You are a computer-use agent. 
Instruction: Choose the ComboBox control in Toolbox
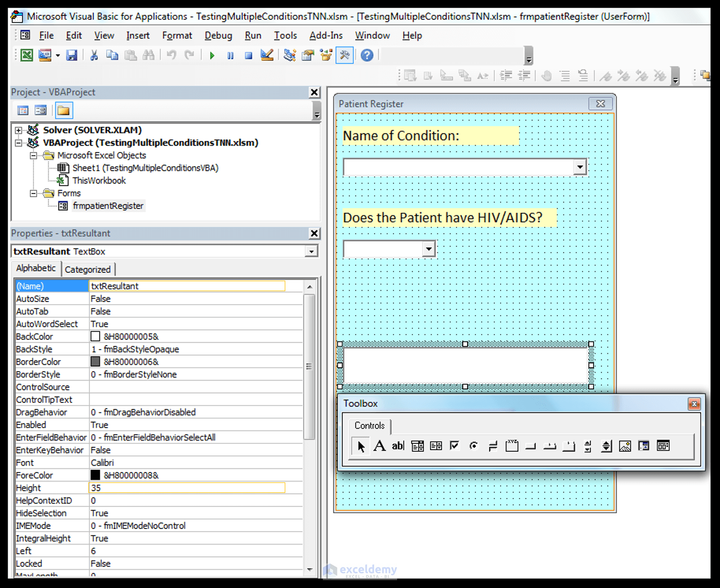(417, 446)
